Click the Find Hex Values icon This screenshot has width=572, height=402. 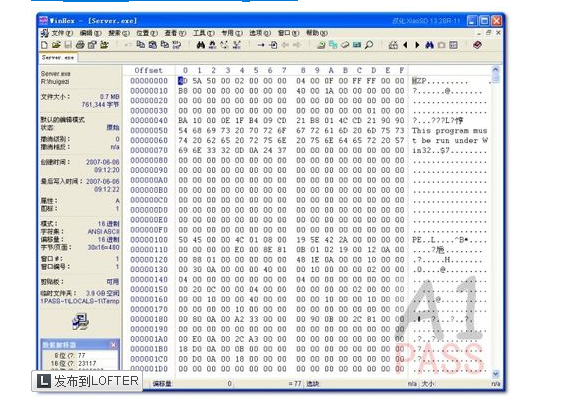(x=212, y=45)
